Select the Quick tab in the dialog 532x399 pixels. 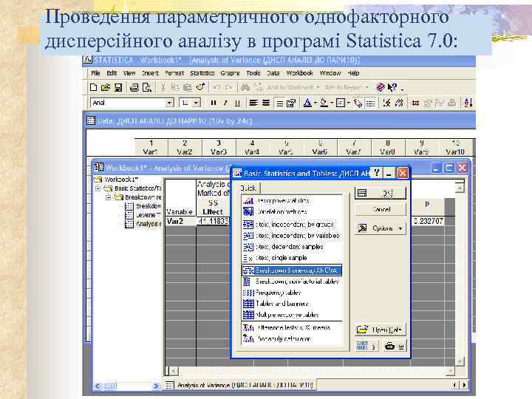click(249, 188)
